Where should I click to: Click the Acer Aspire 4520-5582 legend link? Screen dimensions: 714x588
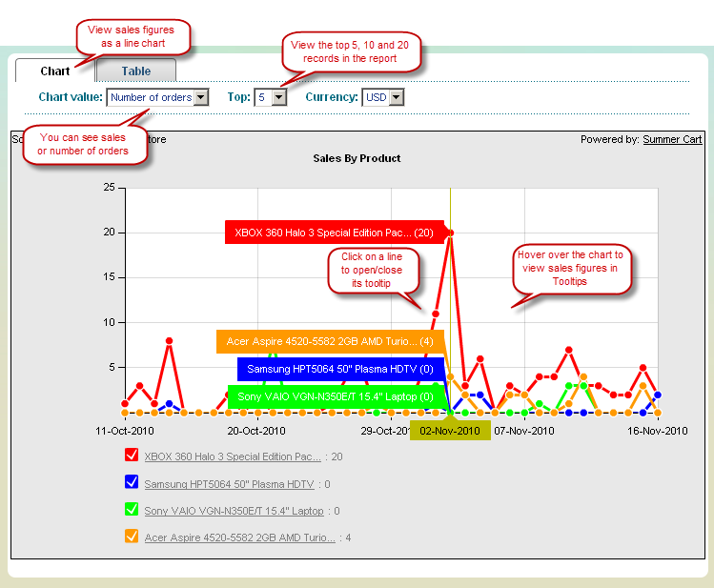click(x=239, y=537)
